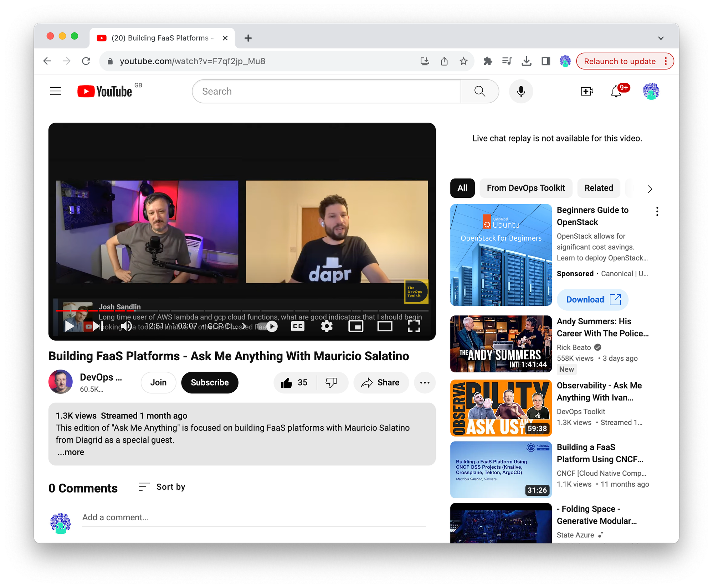Open the tab search dropdown arrow
713x588 pixels.
click(661, 38)
